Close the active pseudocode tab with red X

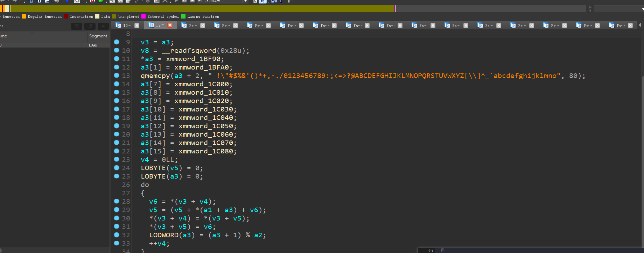[x=170, y=25]
